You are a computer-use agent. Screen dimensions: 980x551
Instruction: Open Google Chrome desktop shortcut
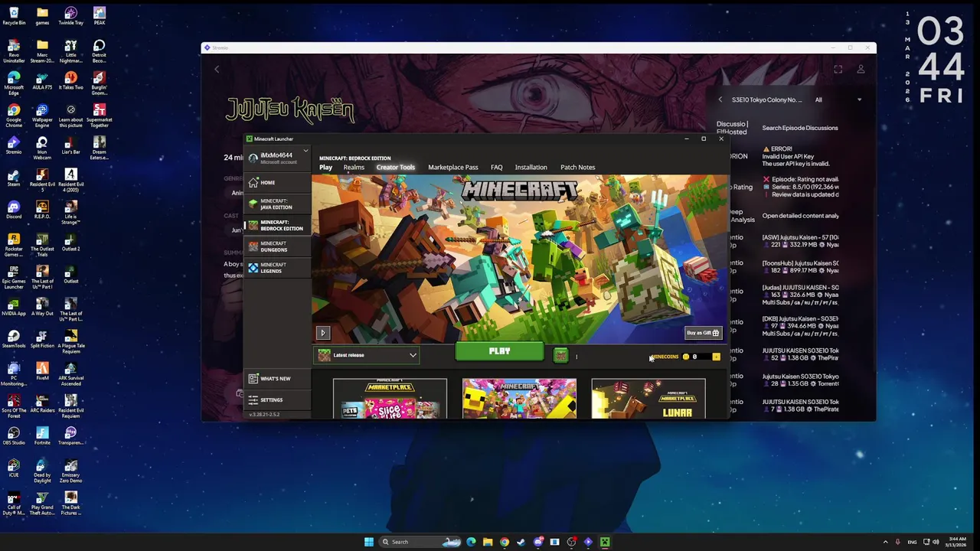[14, 113]
